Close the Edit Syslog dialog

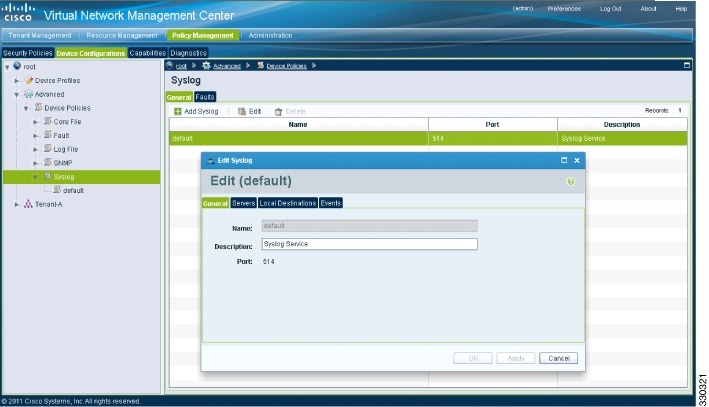pos(577,160)
